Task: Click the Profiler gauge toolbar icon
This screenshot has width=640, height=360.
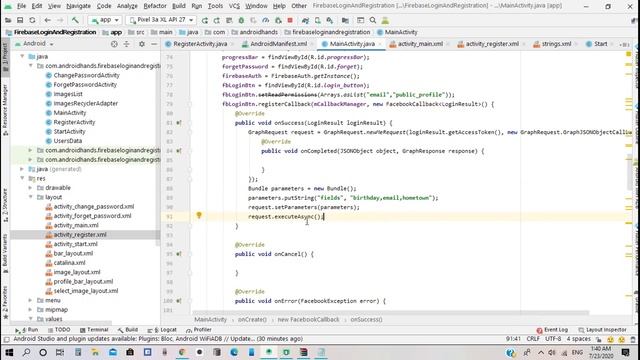Action: 266,20
